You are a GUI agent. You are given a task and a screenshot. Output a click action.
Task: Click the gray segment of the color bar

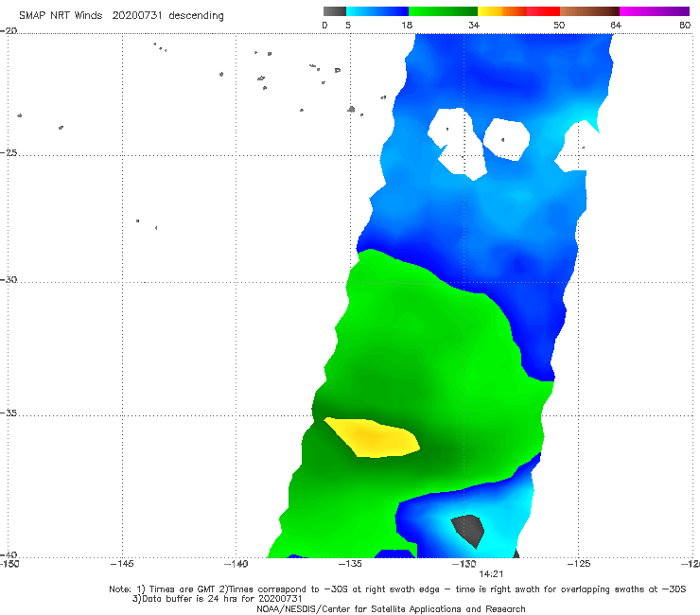pyautogui.click(x=335, y=11)
